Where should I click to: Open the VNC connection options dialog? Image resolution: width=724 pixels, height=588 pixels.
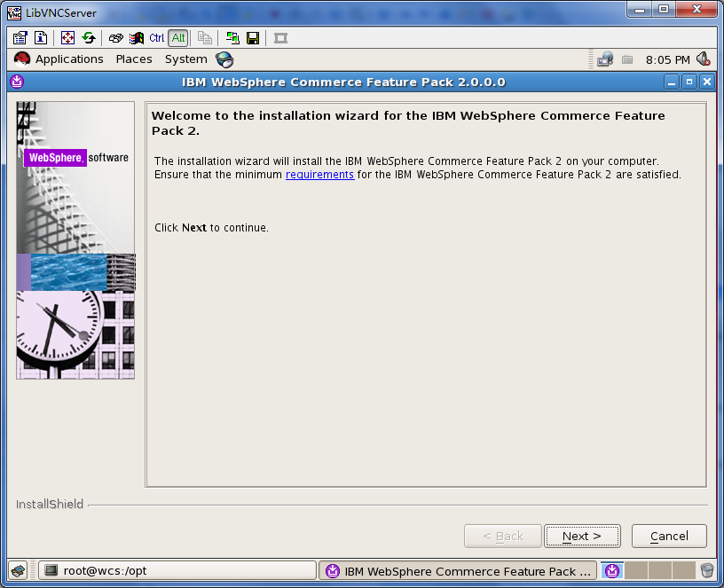click(x=20, y=37)
